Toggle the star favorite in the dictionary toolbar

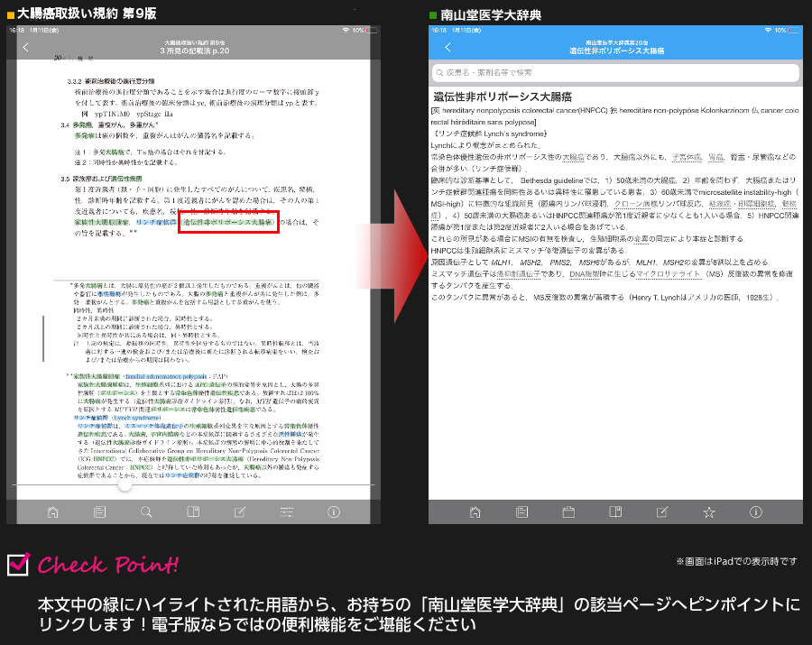(709, 511)
